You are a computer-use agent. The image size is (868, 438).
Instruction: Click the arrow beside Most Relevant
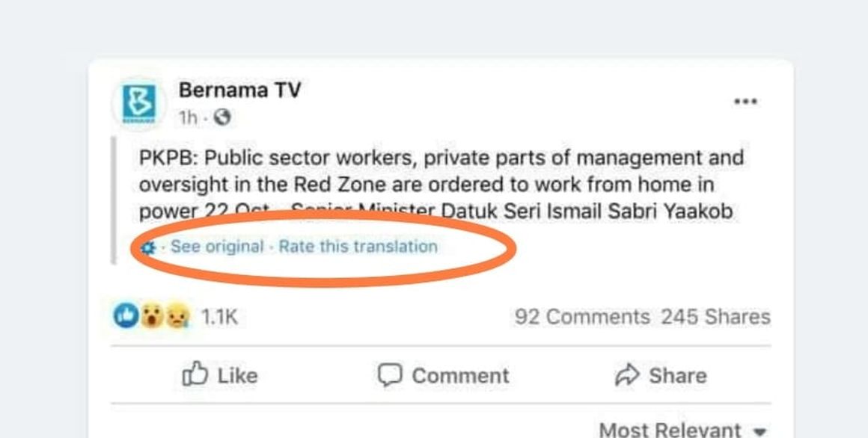pos(760,431)
